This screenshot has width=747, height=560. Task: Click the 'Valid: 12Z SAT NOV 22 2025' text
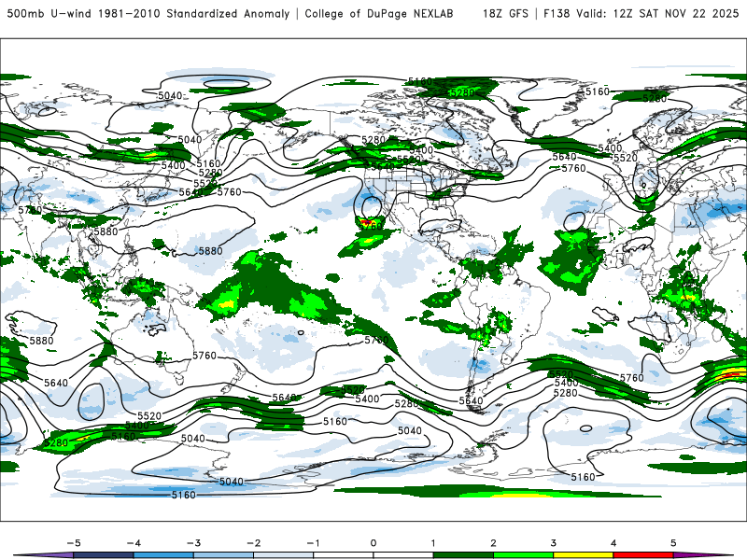tap(657, 13)
